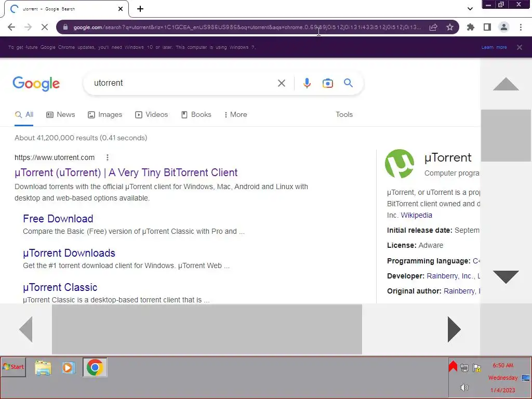532x399 pixels.
Task: Open the volume speaker tray icon
Action: pos(464,387)
